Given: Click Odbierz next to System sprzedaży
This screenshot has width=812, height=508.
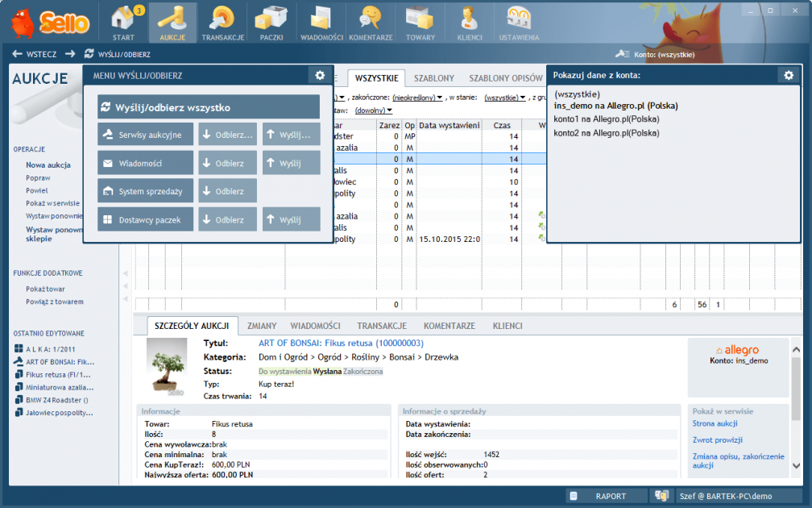Looking at the screenshot, I should (227, 191).
